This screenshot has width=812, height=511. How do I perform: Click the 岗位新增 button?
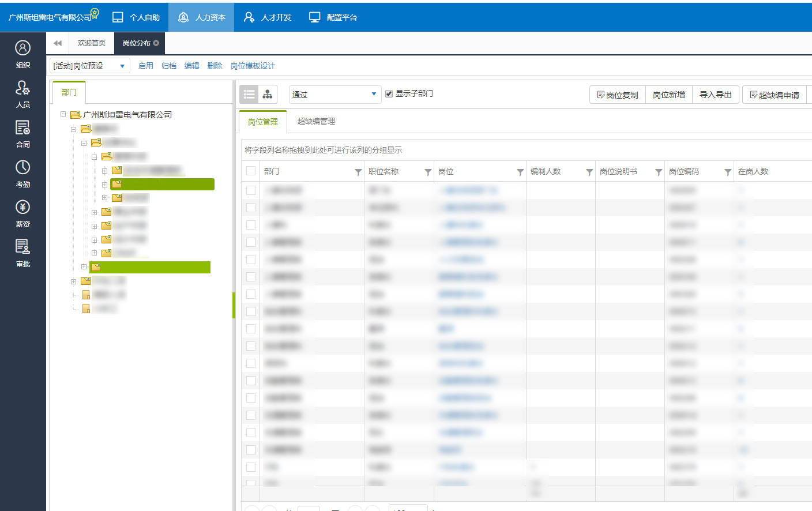(x=669, y=95)
